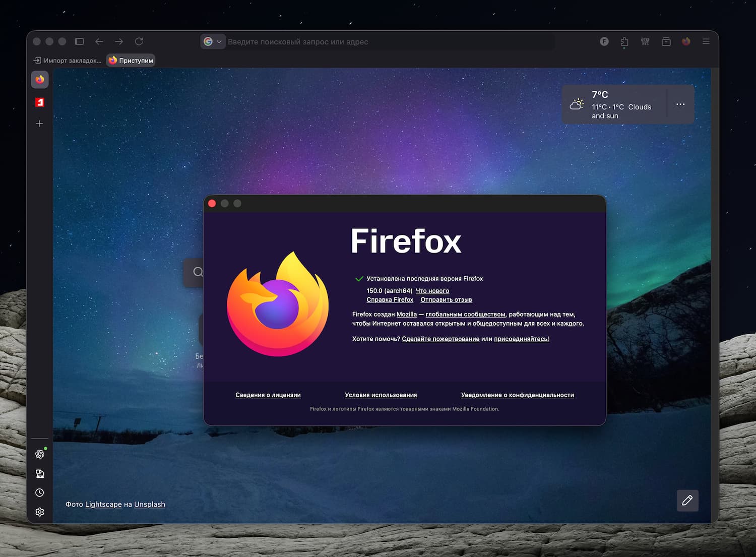756x557 pixels.
Task: Open the hamburger application menu
Action: pyautogui.click(x=706, y=41)
